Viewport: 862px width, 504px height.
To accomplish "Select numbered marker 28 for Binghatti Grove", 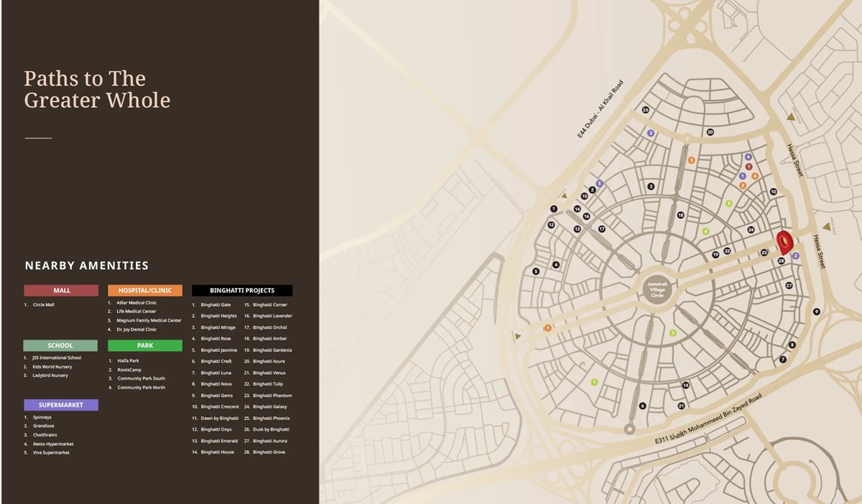I will click(782, 261).
